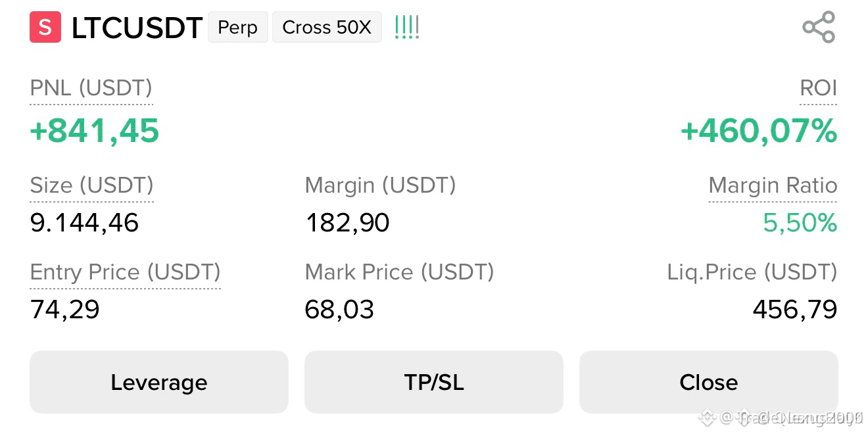
Task: Open the LTCUSDT pair title
Action: coord(137,28)
